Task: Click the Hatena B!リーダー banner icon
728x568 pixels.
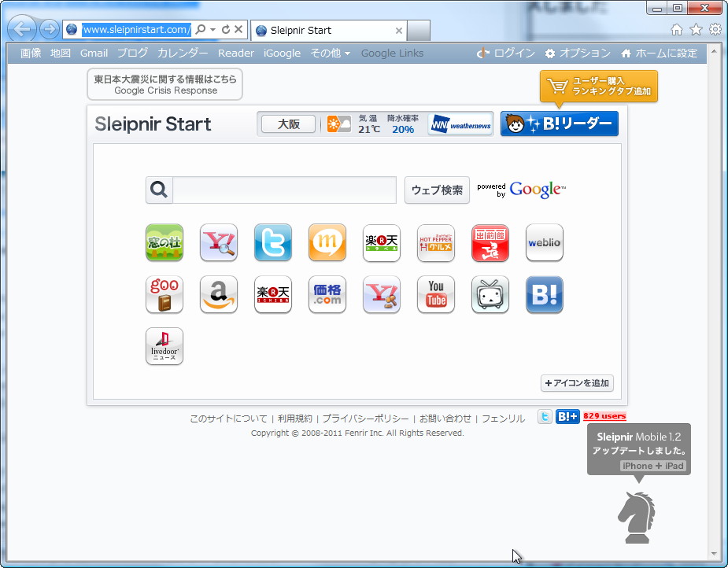Action: click(x=559, y=124)
